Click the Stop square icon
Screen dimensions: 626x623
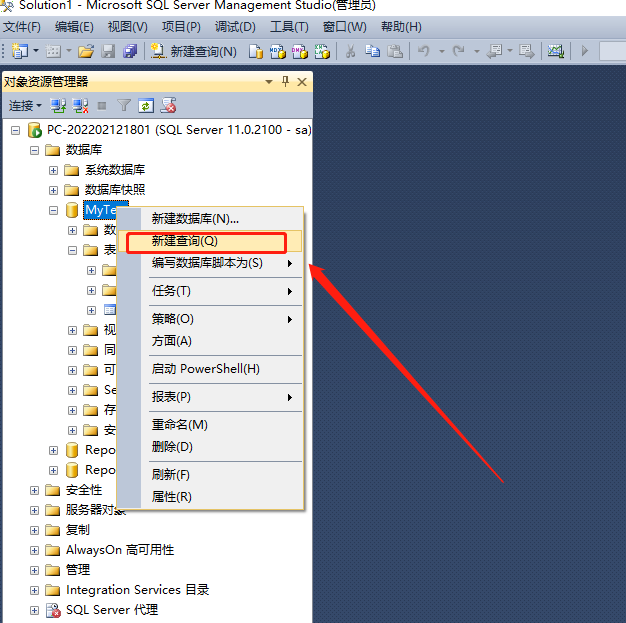point(102,106)
